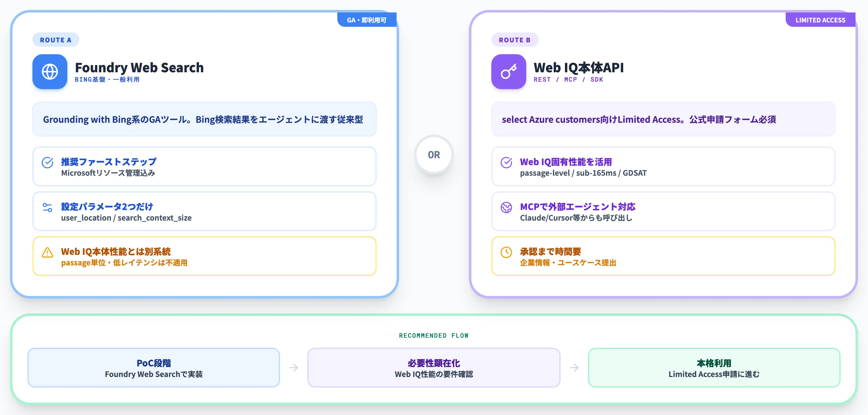Click the Microsoftリソース管理込み text
The image size is (868, 415).
108,173
